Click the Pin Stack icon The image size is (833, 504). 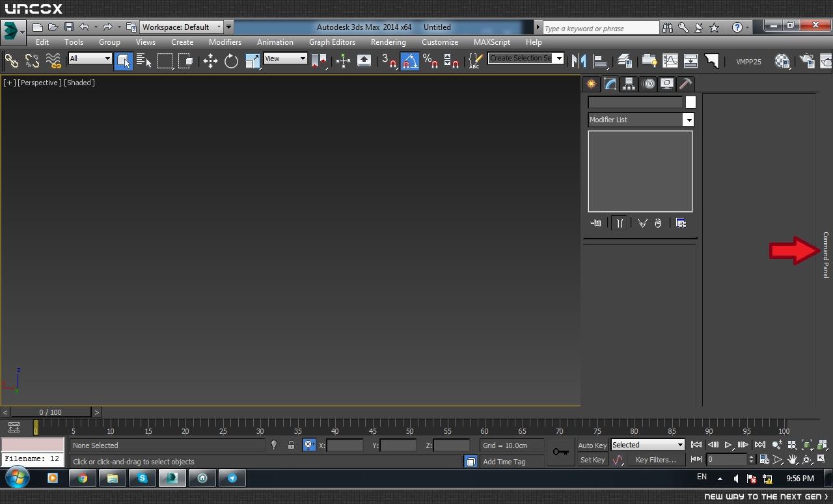[595, 223]
